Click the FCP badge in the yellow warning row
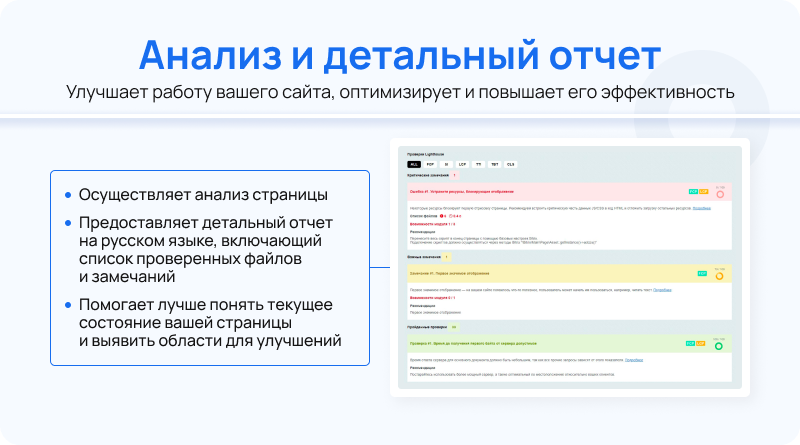800x445 pixels. (702, 274)
